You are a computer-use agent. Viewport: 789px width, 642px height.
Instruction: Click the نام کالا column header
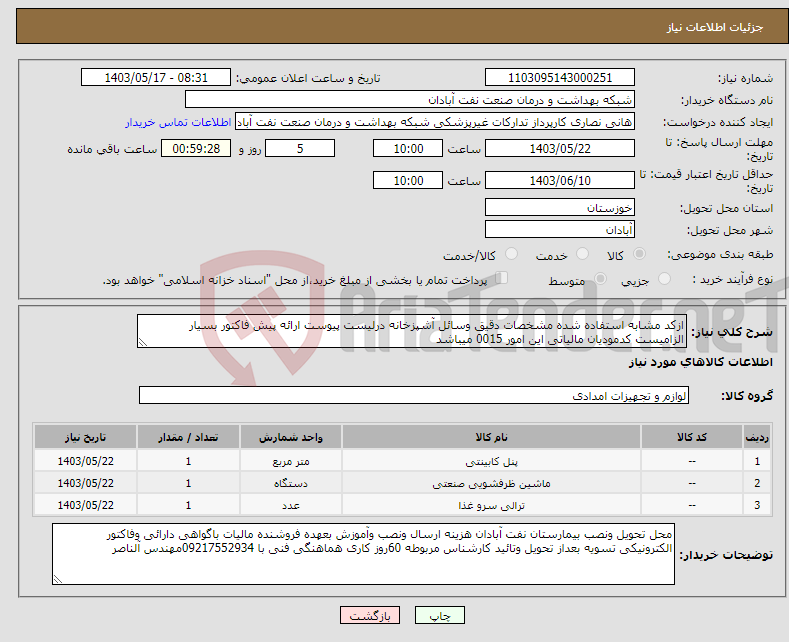[491, 437]
